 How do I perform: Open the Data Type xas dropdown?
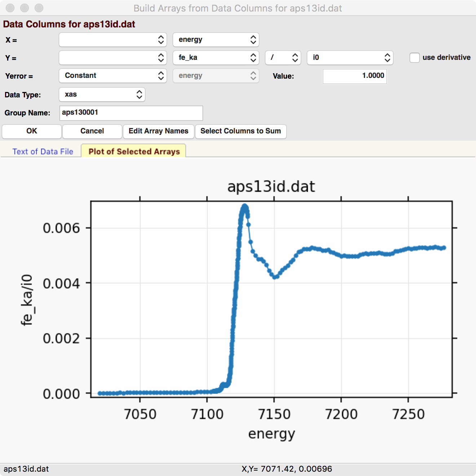(102, 94)
